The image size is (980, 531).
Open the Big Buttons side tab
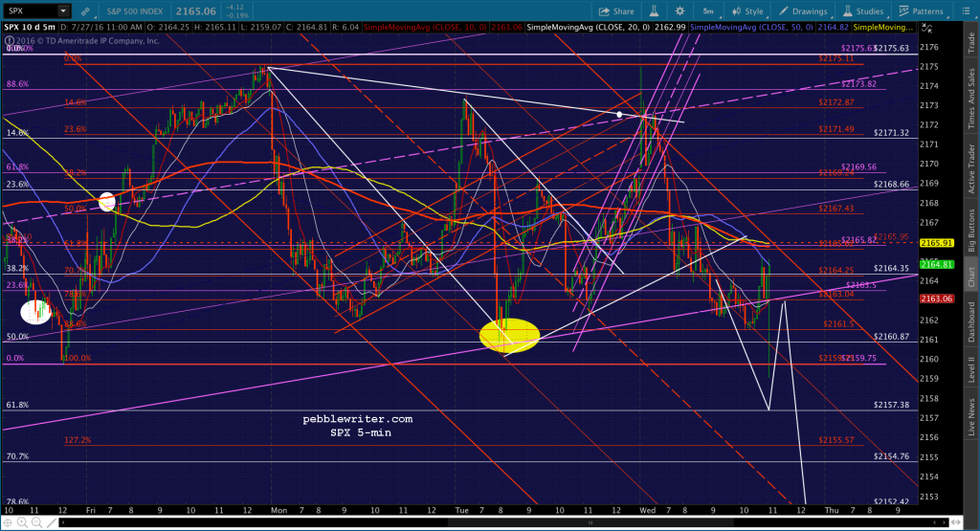[x=971, y=230]
